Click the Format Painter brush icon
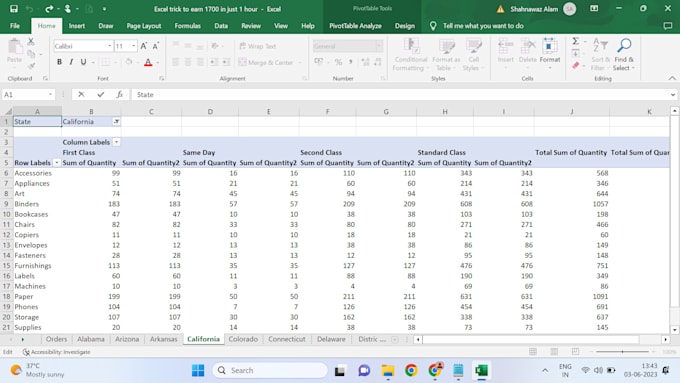Viewport: 680px width, 383px height. pos(31,66)
